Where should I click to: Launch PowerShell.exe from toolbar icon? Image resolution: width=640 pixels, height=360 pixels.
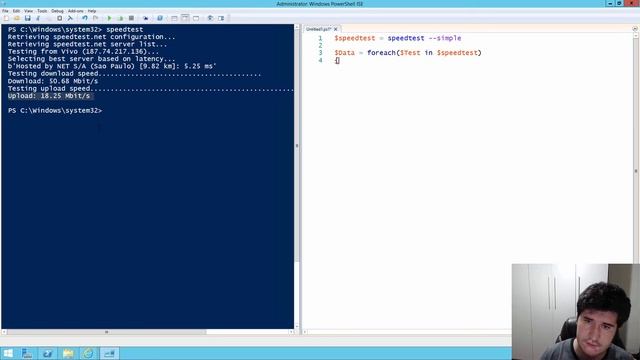(x=160, y=18)
